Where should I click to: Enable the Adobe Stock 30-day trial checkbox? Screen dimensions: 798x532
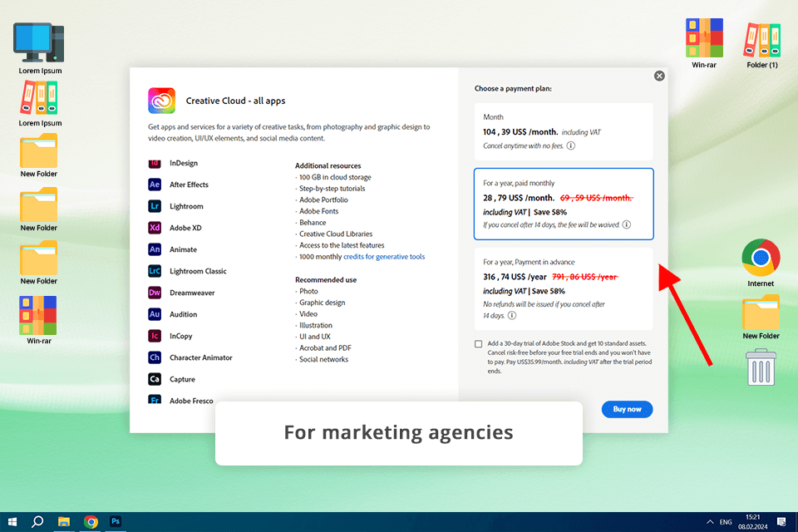coord(479,343)
